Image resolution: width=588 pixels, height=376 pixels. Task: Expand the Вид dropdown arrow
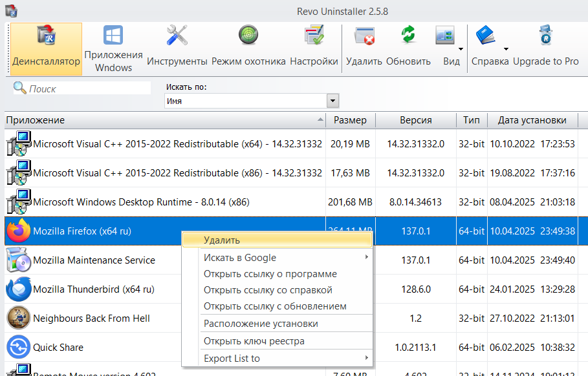[461, 49]
